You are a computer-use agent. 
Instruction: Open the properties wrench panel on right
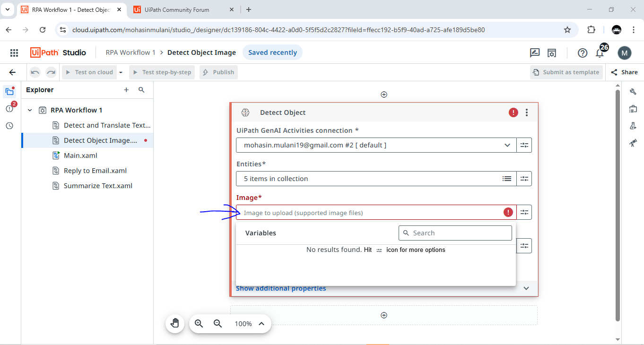coord(633,92)
